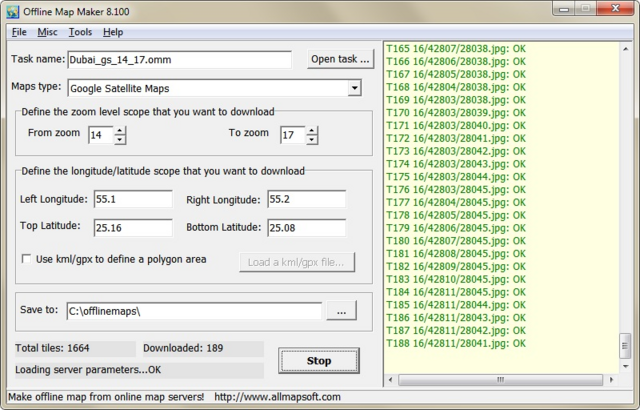The width and height of the screenshot is (640, 410).
Task: Select log line T184 16/42811/28045.jpg
Action: [x=456, y=292]
